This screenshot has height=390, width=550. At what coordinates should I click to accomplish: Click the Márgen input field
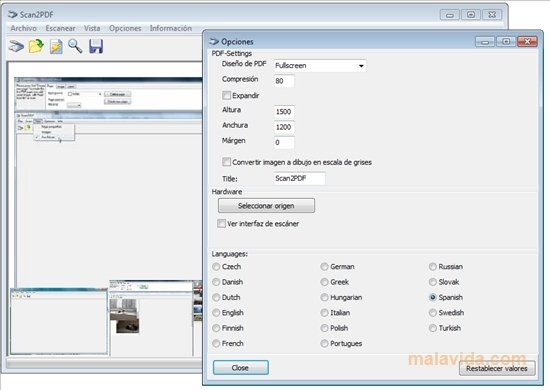coord(284,143)
